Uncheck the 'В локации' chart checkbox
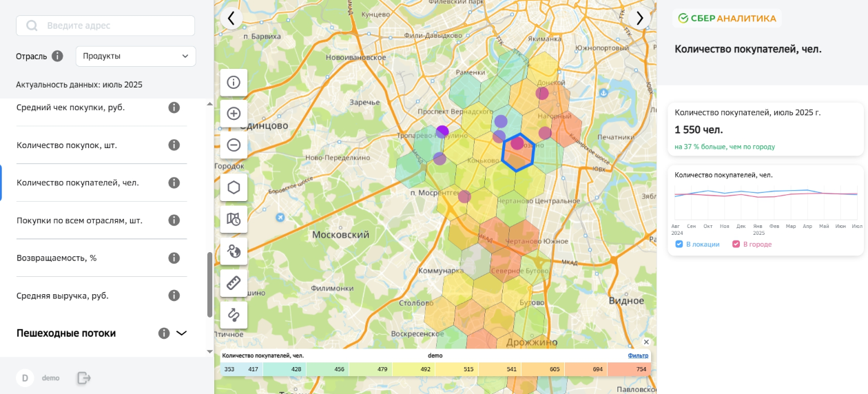The image size is (868, 394). click(x=679, y=245)
